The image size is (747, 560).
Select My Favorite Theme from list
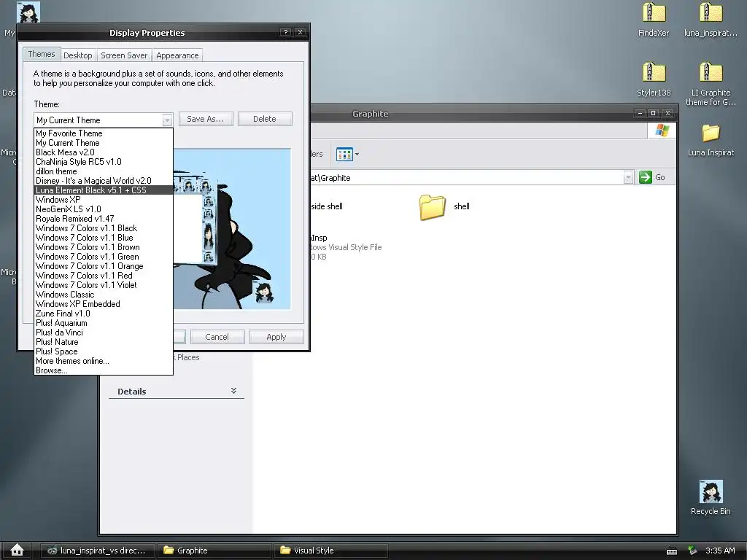[104, 133]
